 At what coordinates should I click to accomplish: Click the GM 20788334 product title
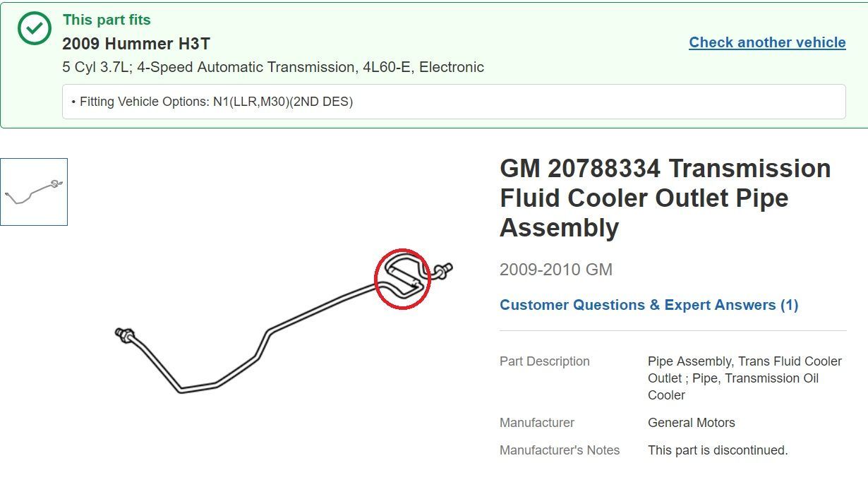click(x=665, y=198)
